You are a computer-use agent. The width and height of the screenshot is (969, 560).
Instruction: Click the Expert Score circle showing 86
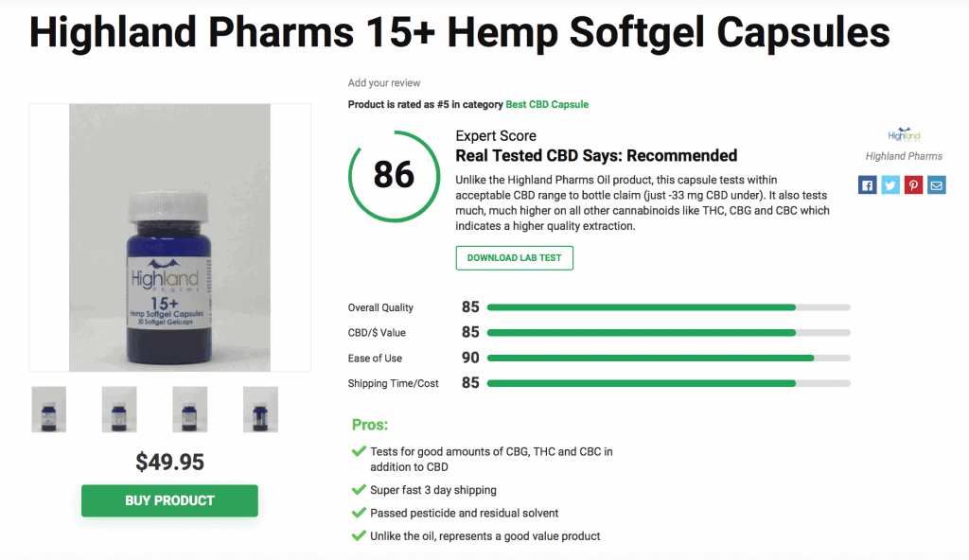(394, 176)
